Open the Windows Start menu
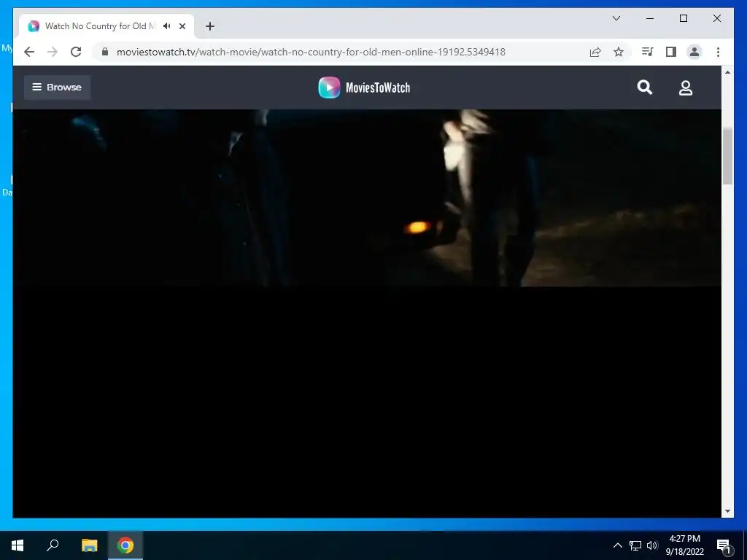The image size is (747, 560). (x=18, y=545)
